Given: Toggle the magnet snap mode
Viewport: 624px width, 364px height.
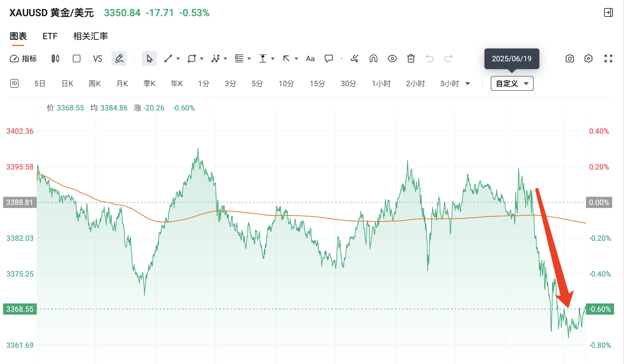Looking at the screenshot, I should [x=373, y=58].
